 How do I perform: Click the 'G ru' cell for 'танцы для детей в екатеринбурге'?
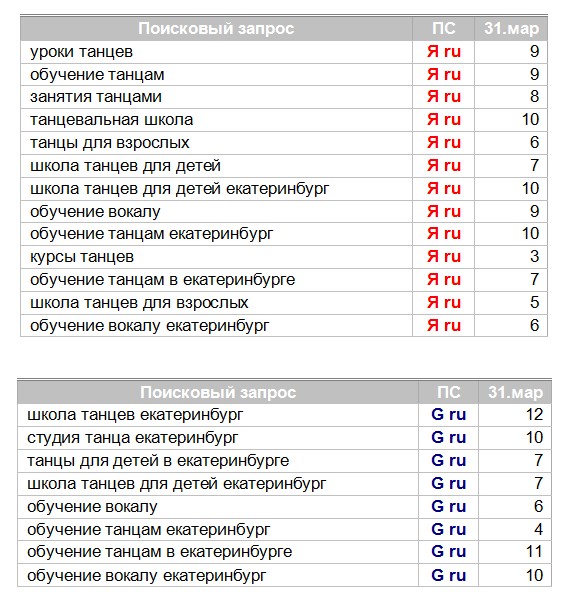click(x=449, y=460)
